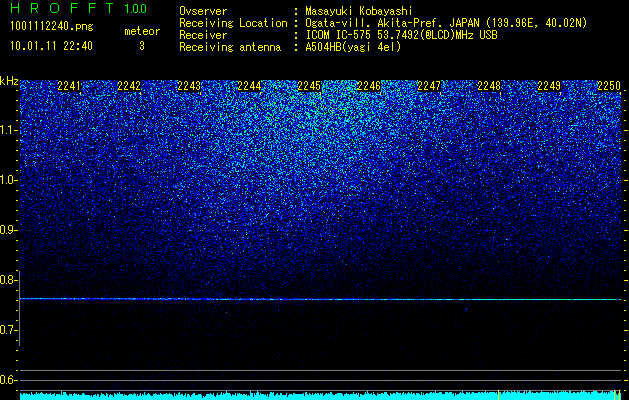Click the 1.0 kHz axis label

(x=7, y=180)
